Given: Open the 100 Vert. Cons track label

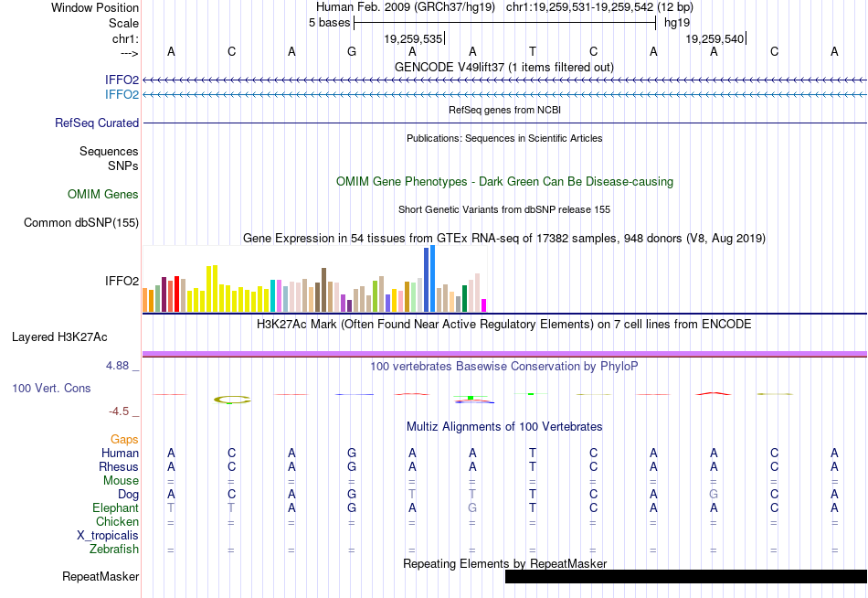Looking at the screenshot, I should (x=51, y=388).
